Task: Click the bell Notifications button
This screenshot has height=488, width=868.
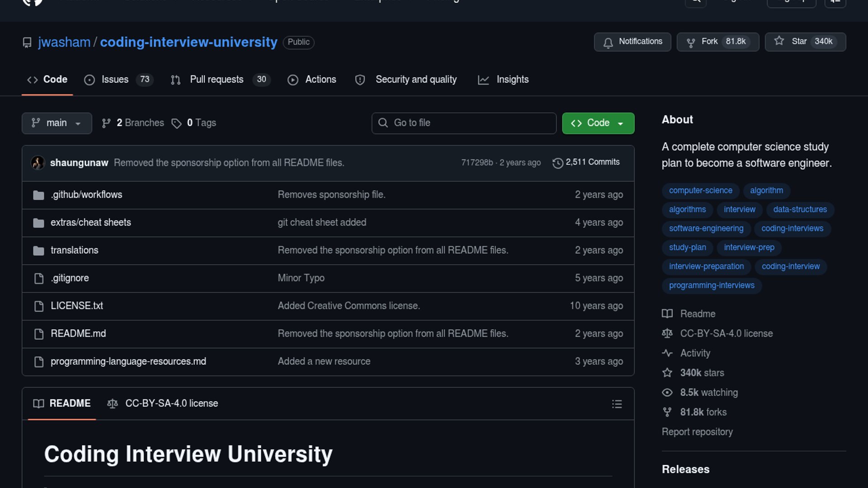Action: pos(632,42)
